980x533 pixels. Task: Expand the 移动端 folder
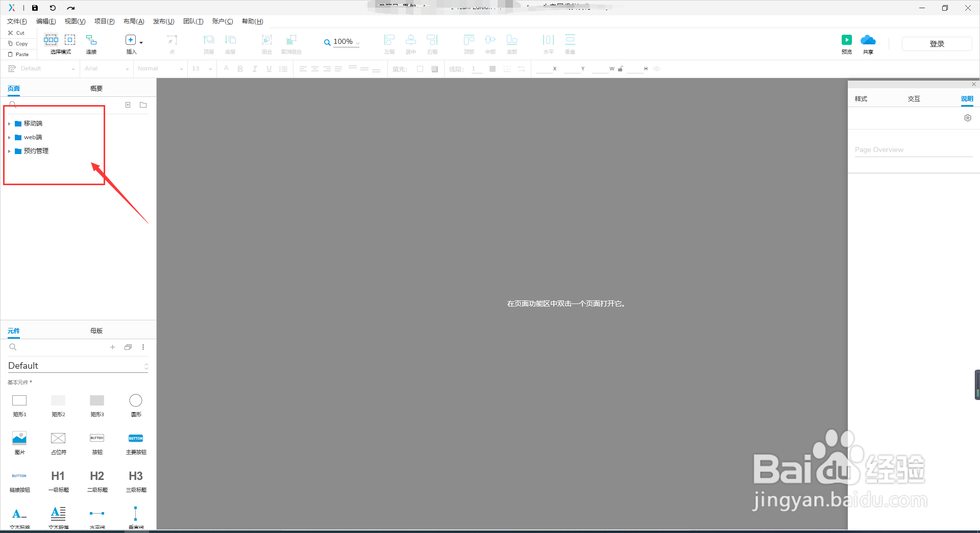tap(9, 123)
